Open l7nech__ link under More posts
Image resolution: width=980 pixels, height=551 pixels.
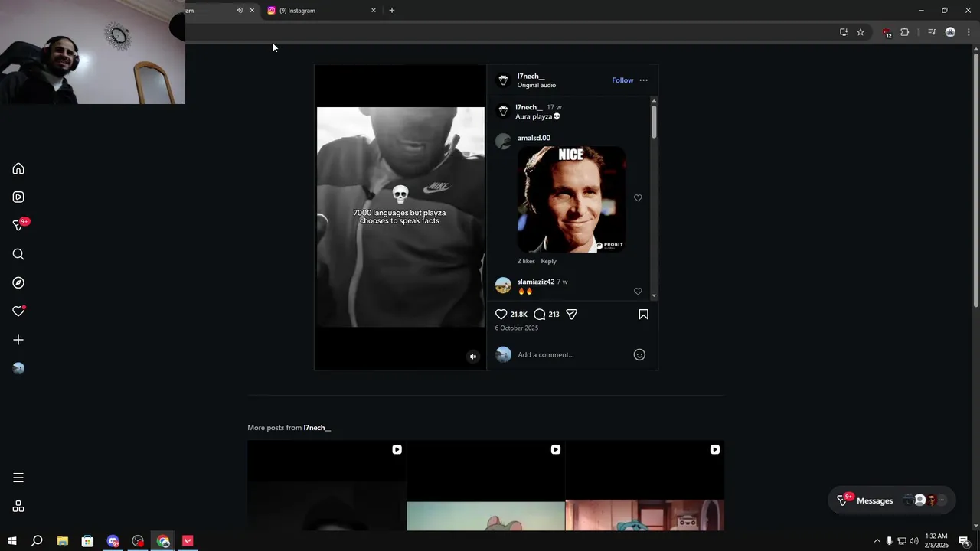(x=317, y=428)
